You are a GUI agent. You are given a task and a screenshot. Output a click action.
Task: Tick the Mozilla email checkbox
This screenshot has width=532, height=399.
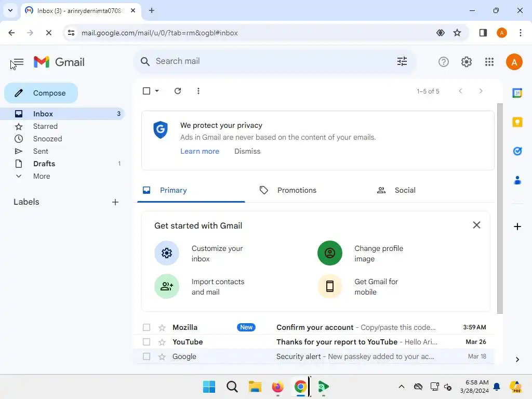click(x=147, y=327)
